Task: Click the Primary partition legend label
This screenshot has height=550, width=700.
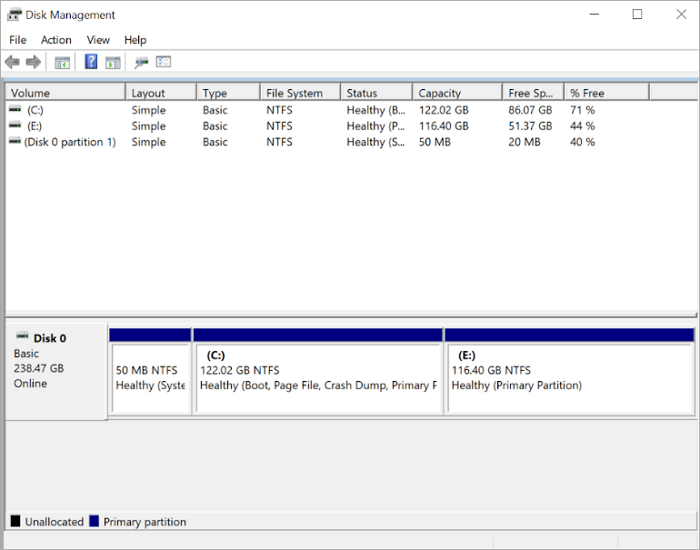Action: 145,522
